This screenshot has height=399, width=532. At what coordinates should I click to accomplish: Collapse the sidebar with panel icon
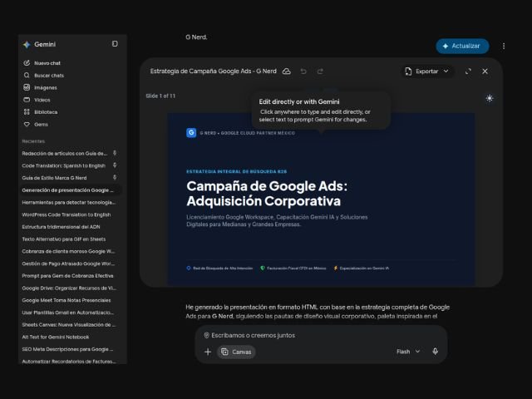point(115,44)
